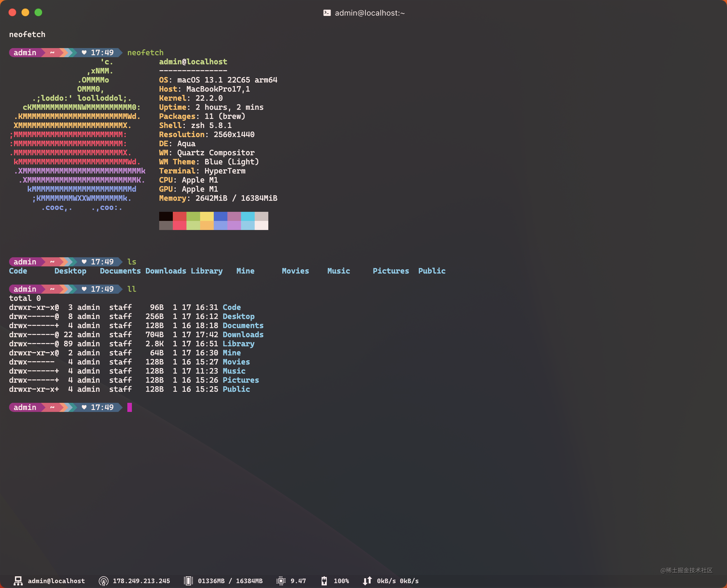Click the battery icon in status bar

pos(324,581)
